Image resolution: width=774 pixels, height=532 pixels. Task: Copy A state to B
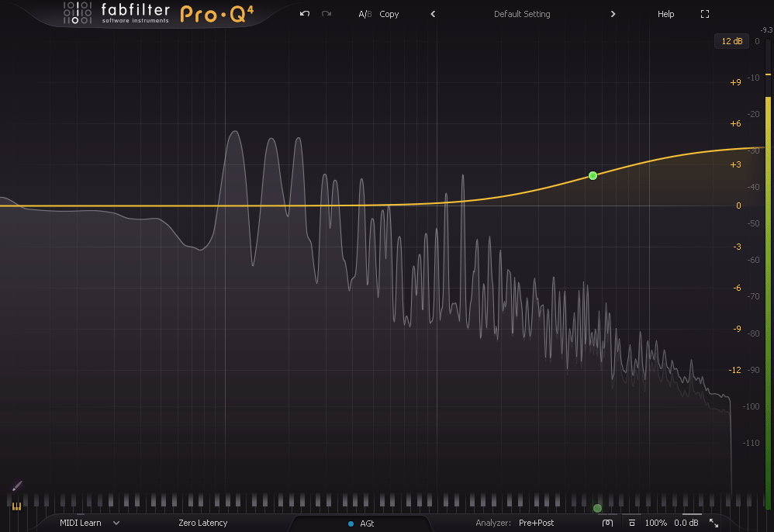coord(389,14)
